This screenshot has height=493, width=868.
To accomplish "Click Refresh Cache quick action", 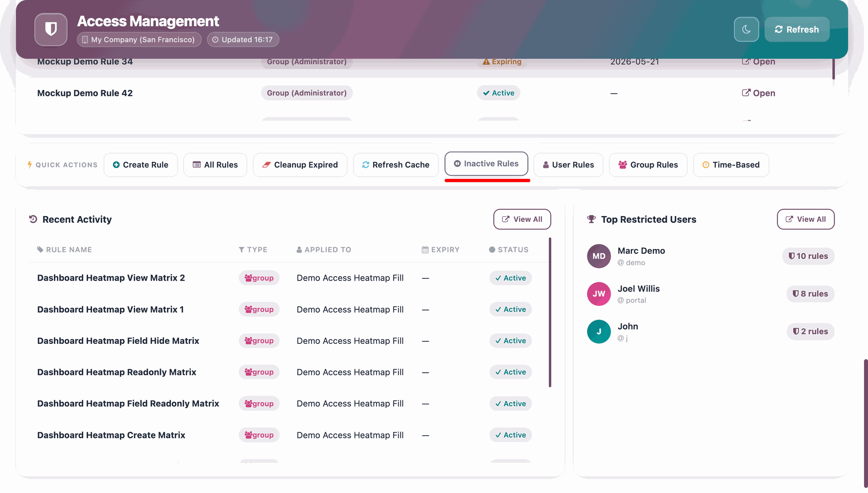I will 396,165.
